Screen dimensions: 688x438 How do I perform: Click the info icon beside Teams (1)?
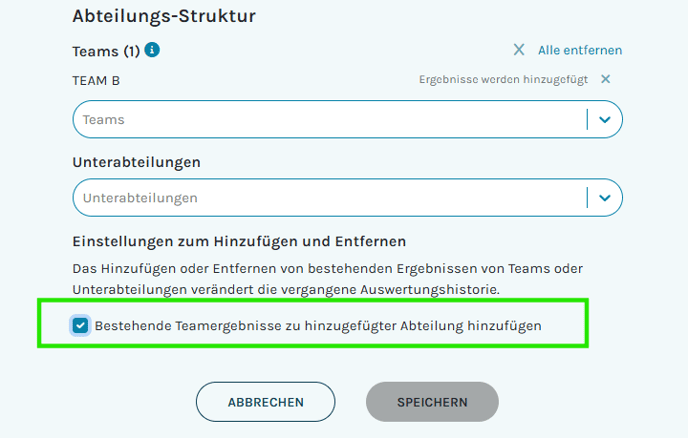click(153, 50)
